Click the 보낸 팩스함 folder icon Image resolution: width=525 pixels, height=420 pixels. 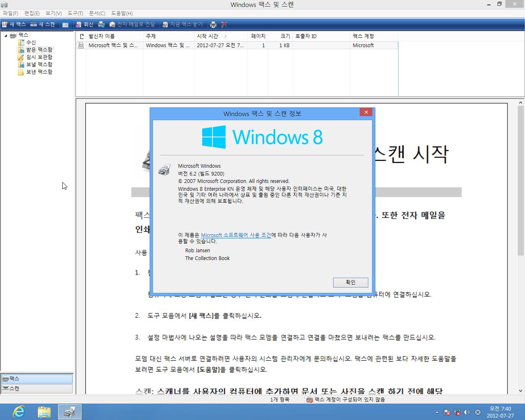(x=21, y=72)
